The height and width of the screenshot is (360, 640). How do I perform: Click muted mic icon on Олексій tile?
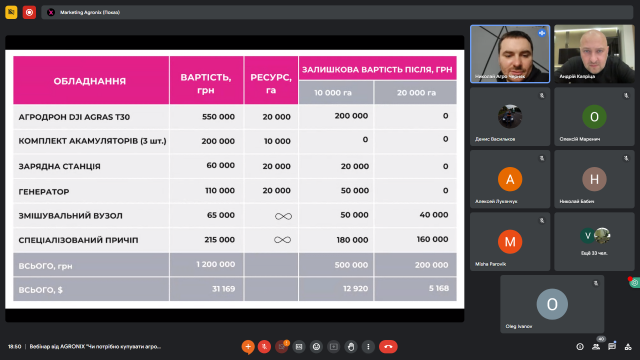click(x=626, y=96)
